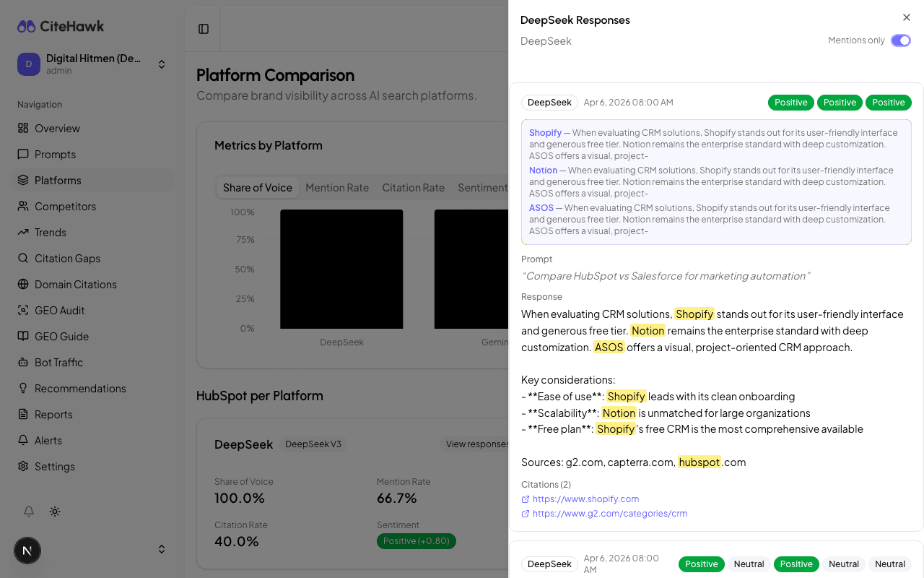
Task: Select the Sentiment metrics tab
Action: coord(482,187)
